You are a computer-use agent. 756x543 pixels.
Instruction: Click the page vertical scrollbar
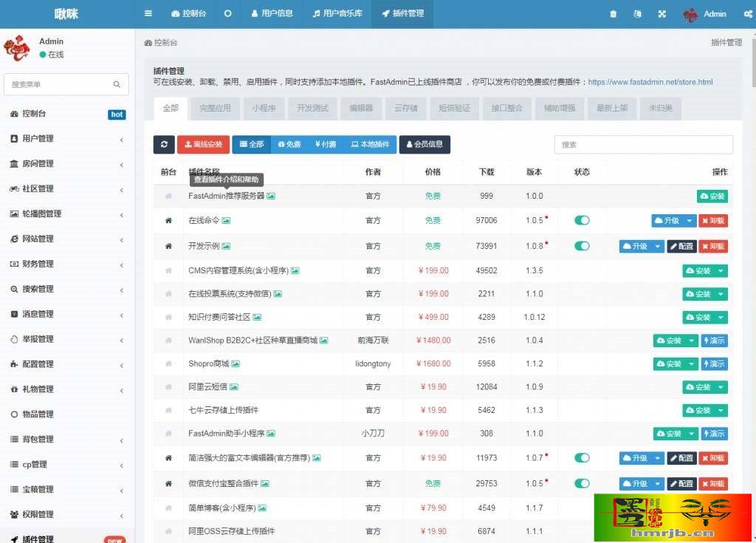point(753,63)
